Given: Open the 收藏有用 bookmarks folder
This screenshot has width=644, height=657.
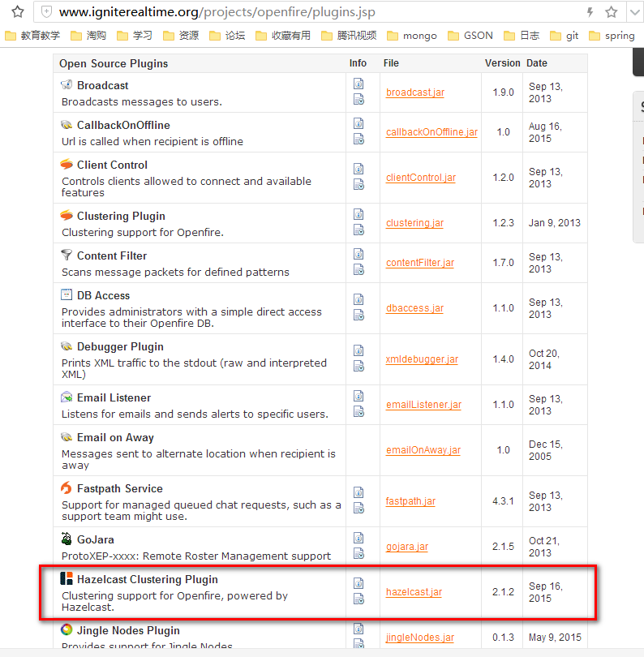Looking at the screenshot, I should tap(283, 36).
